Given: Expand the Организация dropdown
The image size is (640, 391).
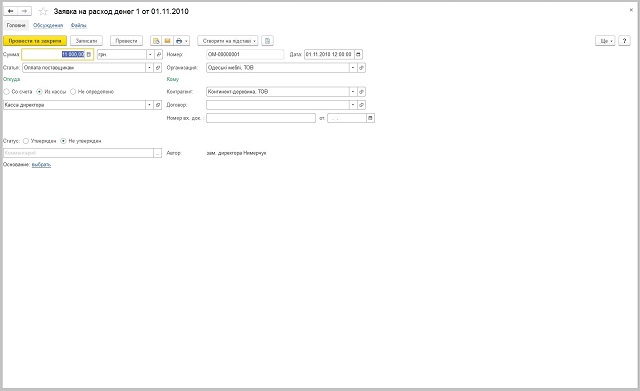Looking at the screenshot, I should coord(353,68).
